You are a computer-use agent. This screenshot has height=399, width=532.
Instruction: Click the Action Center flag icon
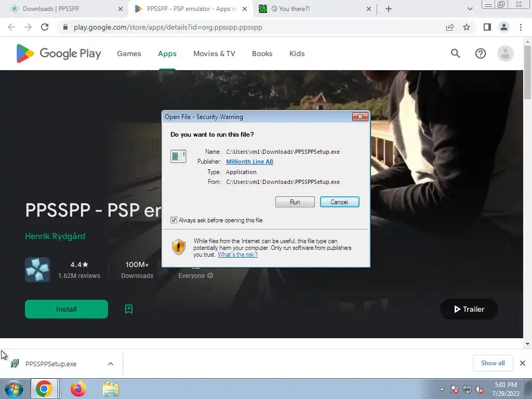[454, 390]
